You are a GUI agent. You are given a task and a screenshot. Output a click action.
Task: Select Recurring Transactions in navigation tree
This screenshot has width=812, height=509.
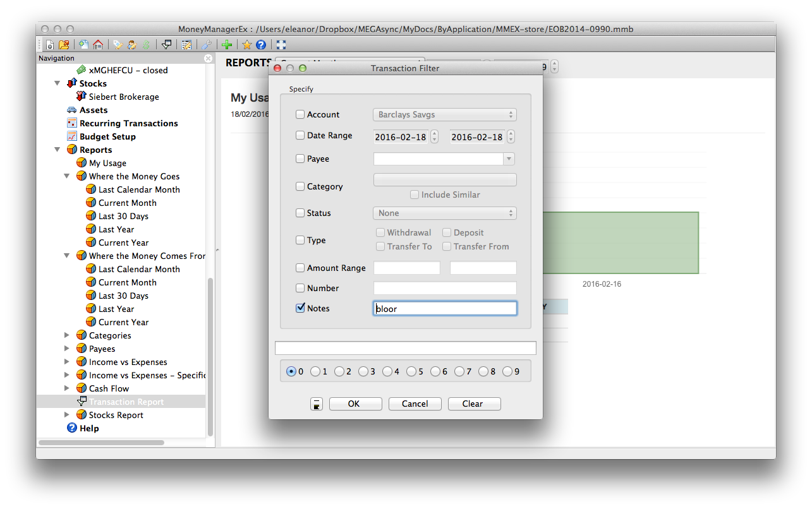[128, 123]
